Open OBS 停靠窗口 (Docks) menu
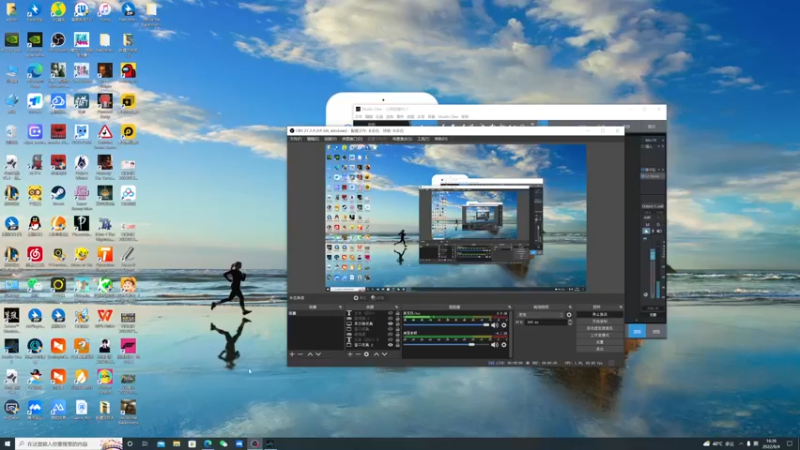The image size is (800, 450). pos(352,139)
